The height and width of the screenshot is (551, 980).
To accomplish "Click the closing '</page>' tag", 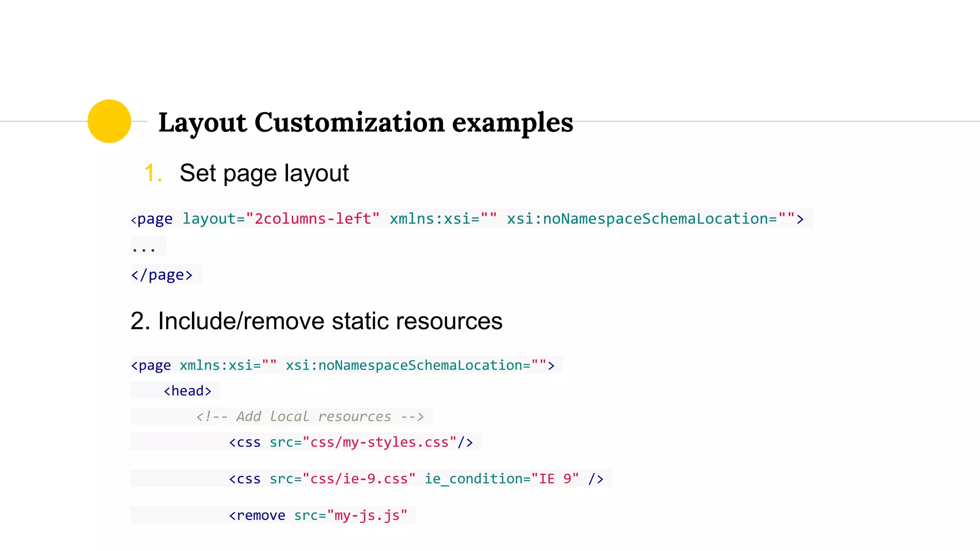I will click(162, 275).
